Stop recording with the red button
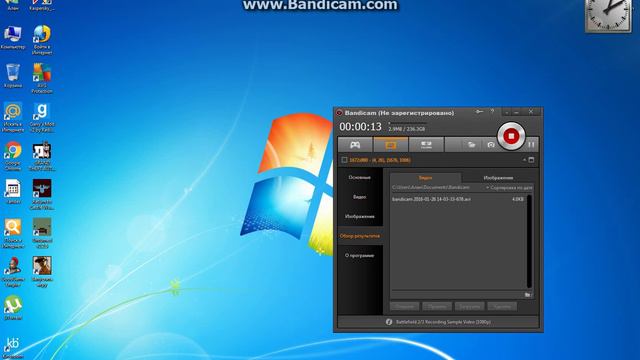 coord(511,136)
